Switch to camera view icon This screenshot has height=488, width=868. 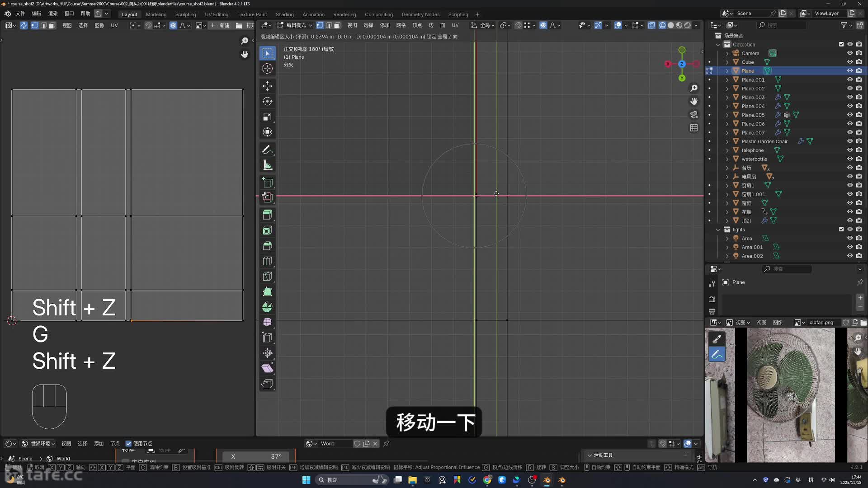pyautogui.click(x=694, y=115)
